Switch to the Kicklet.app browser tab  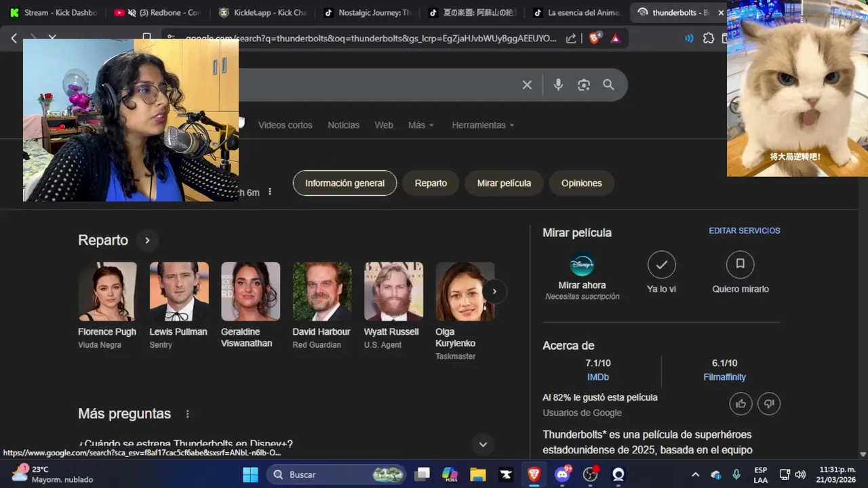(x=263, y=12)
